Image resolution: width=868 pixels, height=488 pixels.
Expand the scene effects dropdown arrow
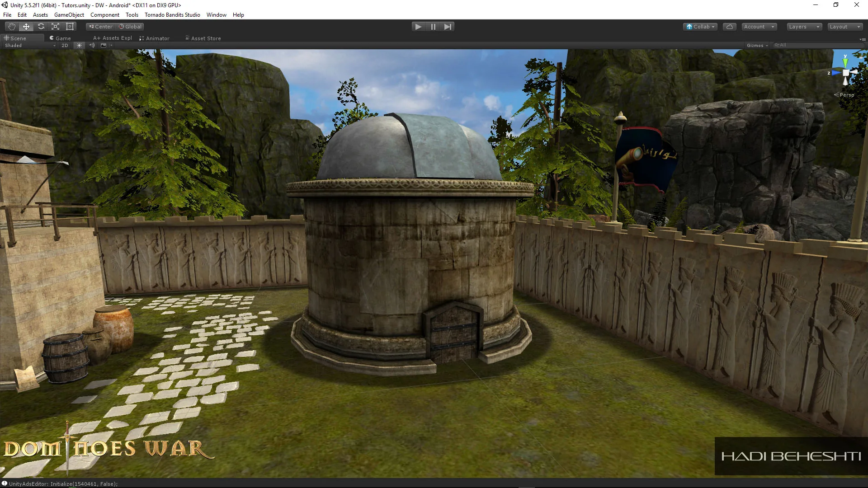(x=111, y=45)
